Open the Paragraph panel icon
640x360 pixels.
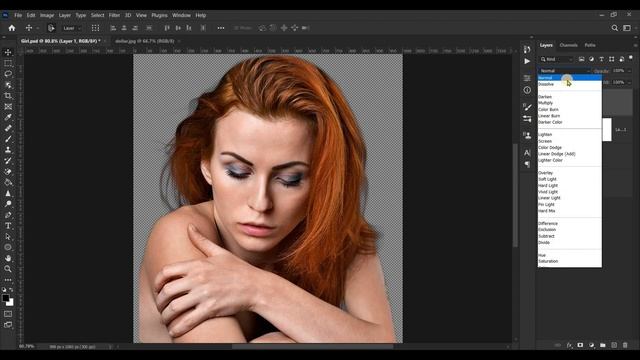click(x=527, y=164)
